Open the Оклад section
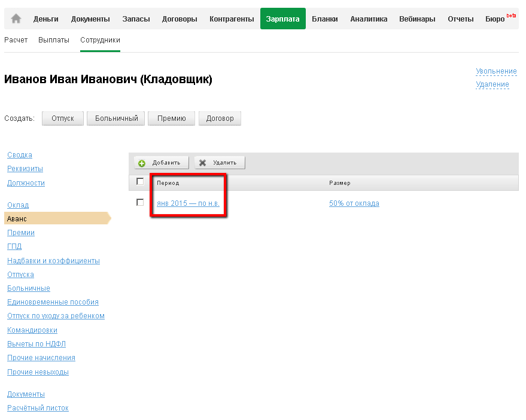 coord(18,205)
